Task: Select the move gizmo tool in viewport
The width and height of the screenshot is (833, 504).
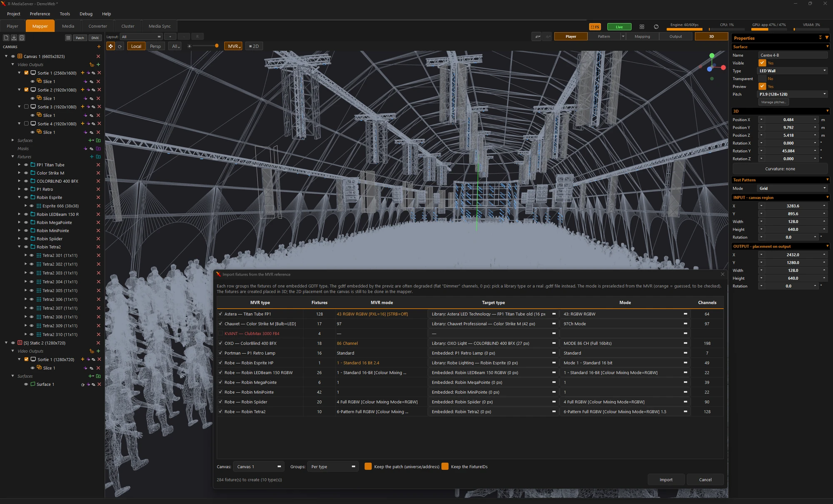Action: click(x=110, y=46)
